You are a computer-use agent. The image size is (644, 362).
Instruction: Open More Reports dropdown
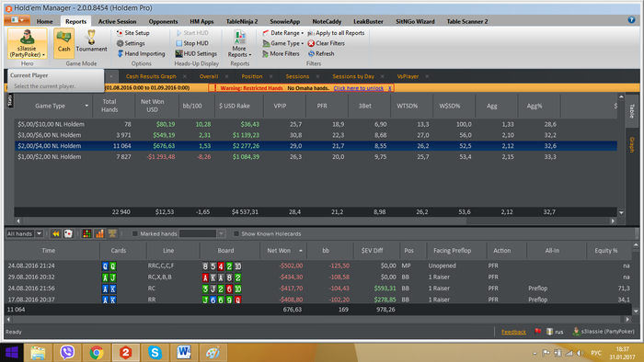coord(239,43)
